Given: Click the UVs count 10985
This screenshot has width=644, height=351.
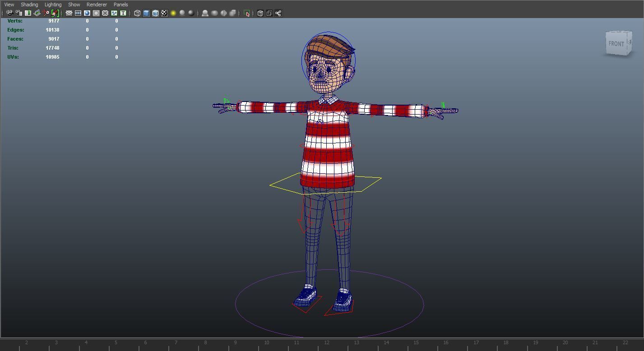Looking at the screenshot, I should tap(52, 57).
